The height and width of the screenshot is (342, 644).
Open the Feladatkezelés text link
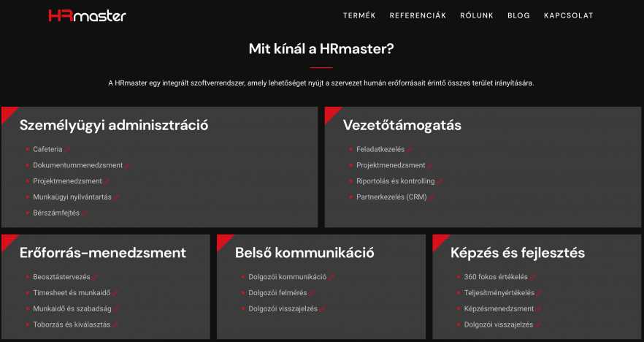[380, 149]
